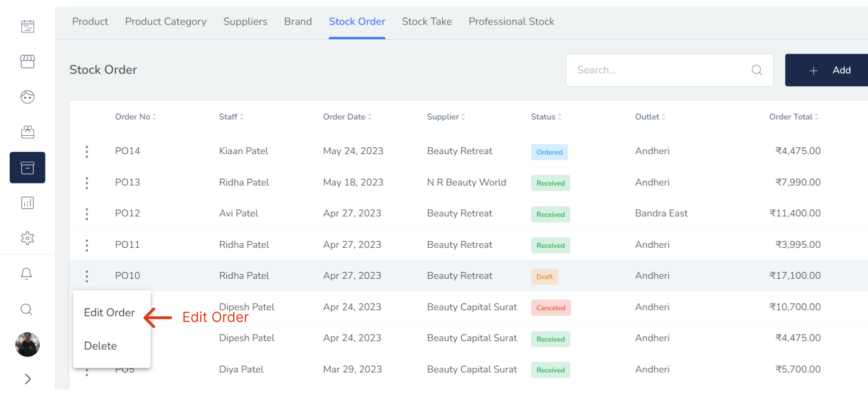This screenshot has width=868, height=396.
Task: Choose Delete from the context menu
Action: (x=100, y=346)
